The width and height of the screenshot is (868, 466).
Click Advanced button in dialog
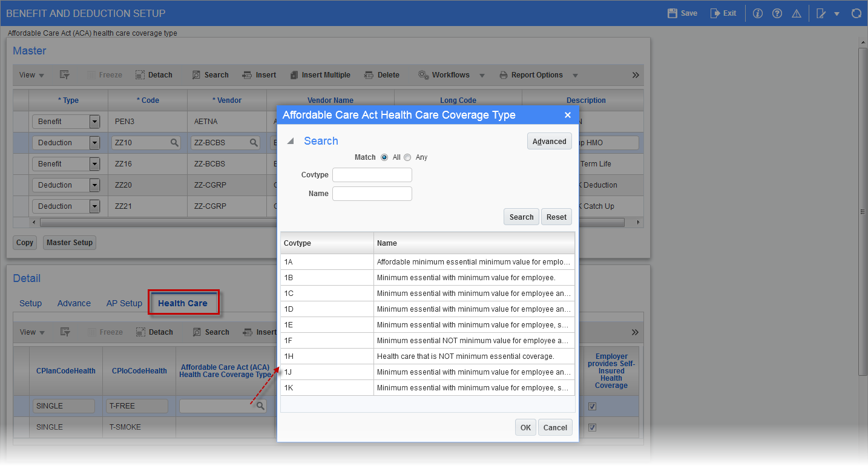(549, 141)
